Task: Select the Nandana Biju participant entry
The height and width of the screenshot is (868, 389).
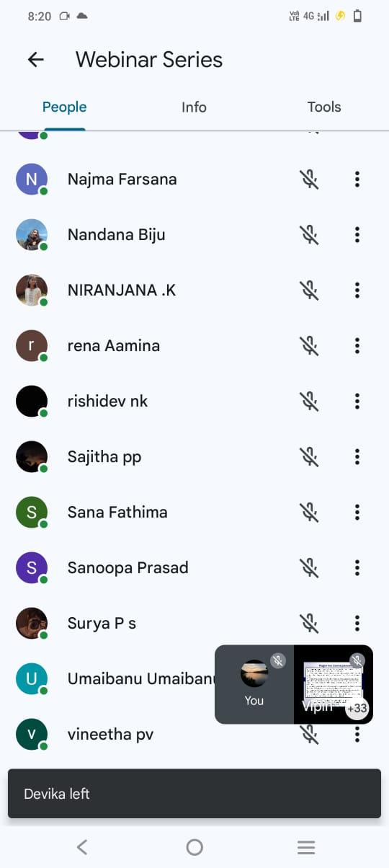Action: [194, 235]
